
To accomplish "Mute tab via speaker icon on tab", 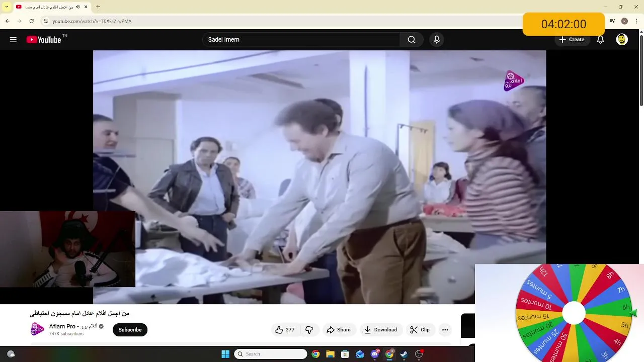I will click(77, 7).
